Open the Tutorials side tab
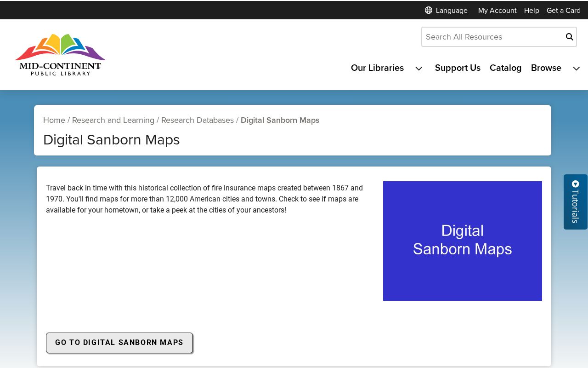The height and width of the screenshot is (368, 588). pyautogui.click(x=576, y=202)
